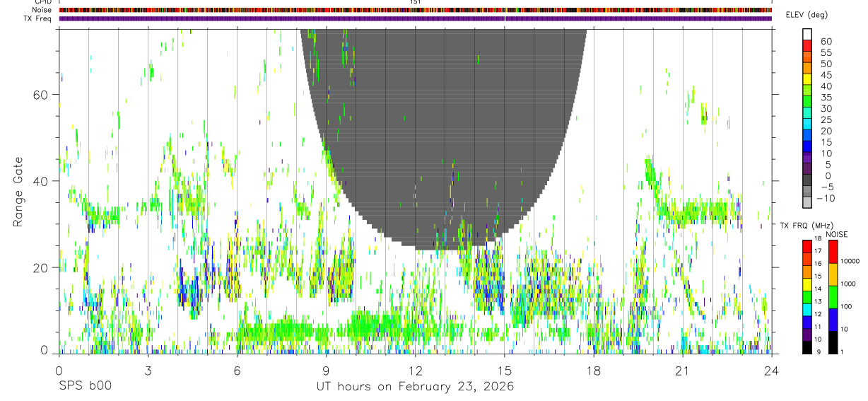Click the multicolored Noise strip above the plot
The width and height of the screenshot is (868, 401).
[x=415, y=10]
